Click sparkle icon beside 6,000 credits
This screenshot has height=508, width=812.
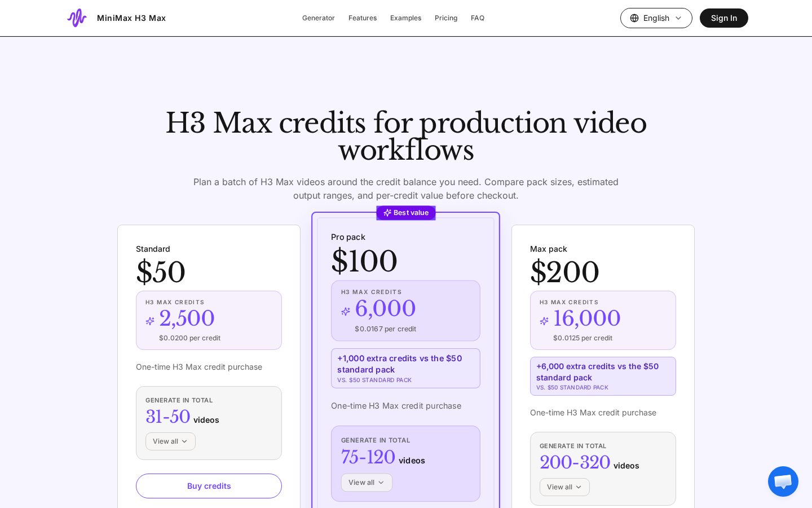point(346,311)
